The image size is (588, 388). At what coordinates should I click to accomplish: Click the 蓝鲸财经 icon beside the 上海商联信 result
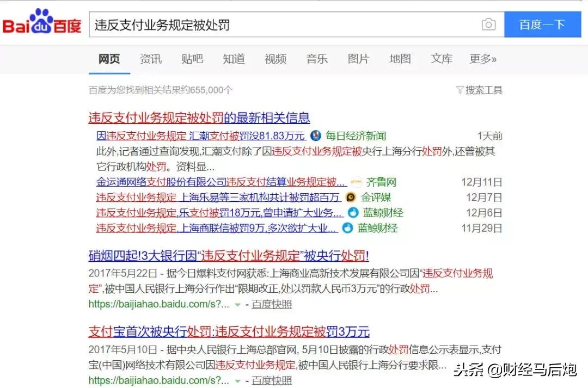click(347, 228)
